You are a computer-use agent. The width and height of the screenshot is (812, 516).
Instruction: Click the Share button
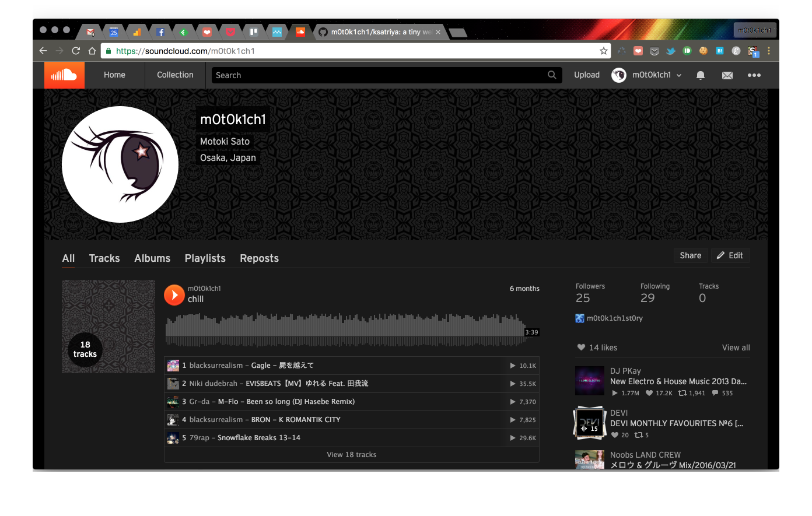(690, 255)
